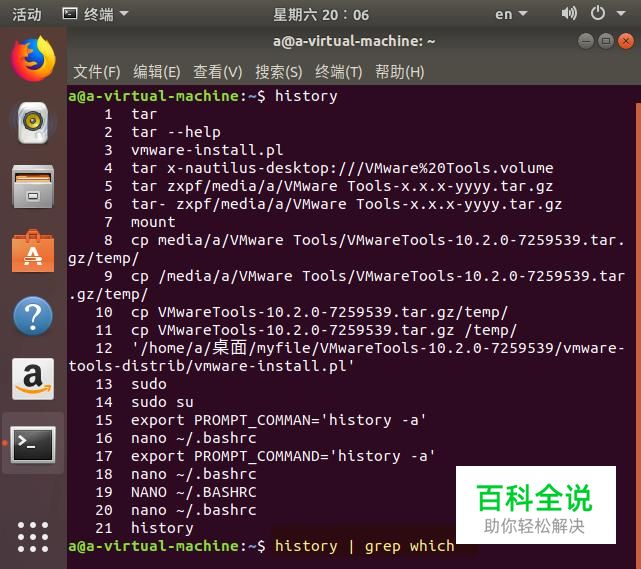The height and width of the screenshot is (569, 641).
Task: Click line 19 'NANO ~/.BASHRC'
Action: pos(194,492)
